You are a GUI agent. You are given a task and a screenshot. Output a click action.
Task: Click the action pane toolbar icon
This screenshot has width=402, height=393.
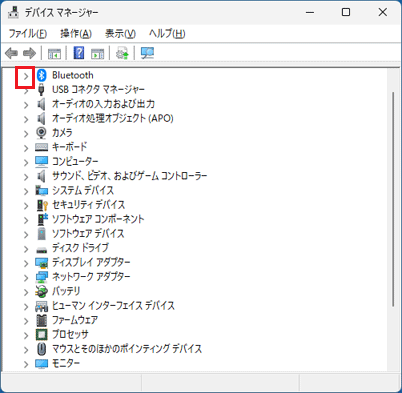click(x=97, y=53)
